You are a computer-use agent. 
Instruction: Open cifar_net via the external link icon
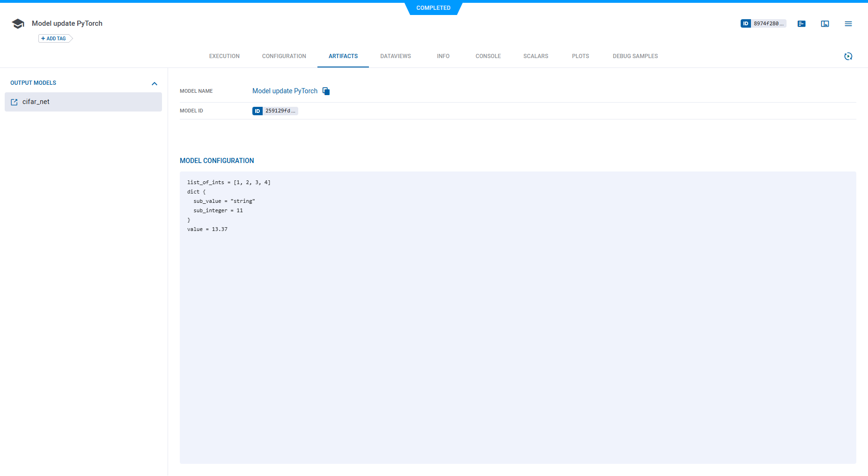(14, 102)
